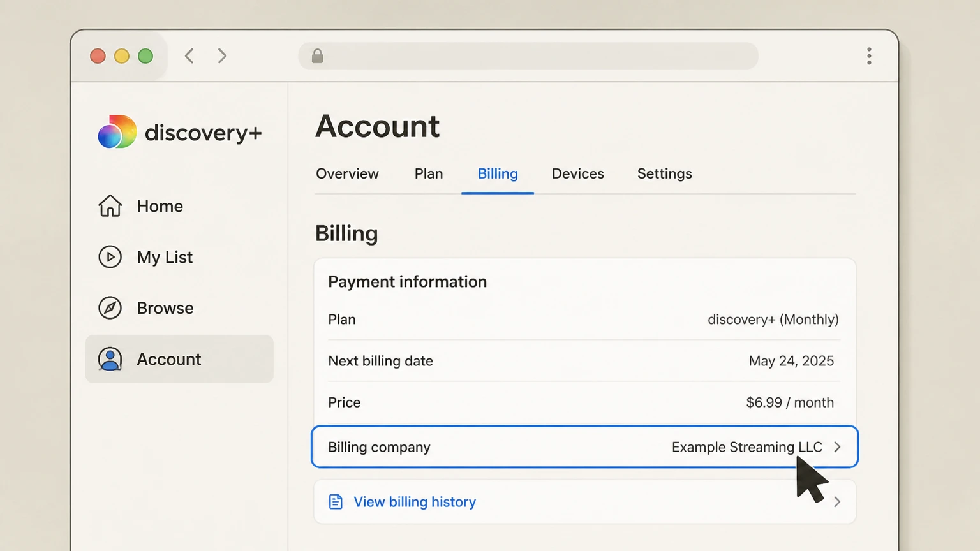Click the May 24, 2025 date

[x=791, y=361]
